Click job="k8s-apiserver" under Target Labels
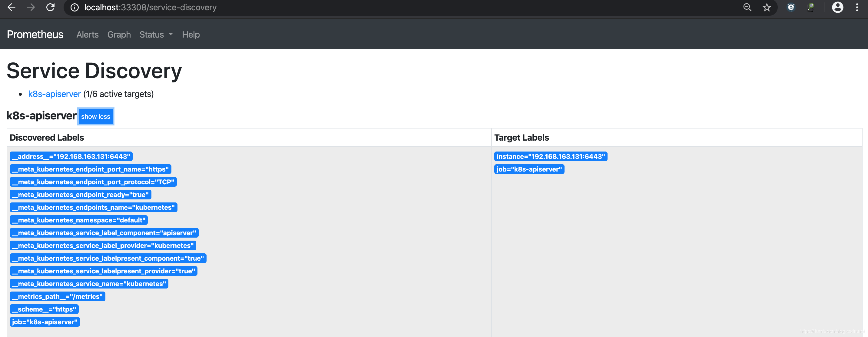 point(529,169)
